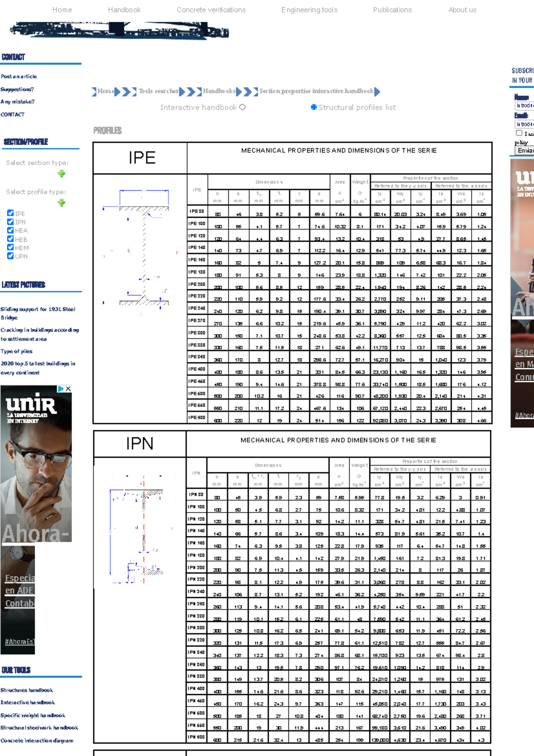Open Sliding support for 1931 Steel Bridge

[x=38, y=313]
